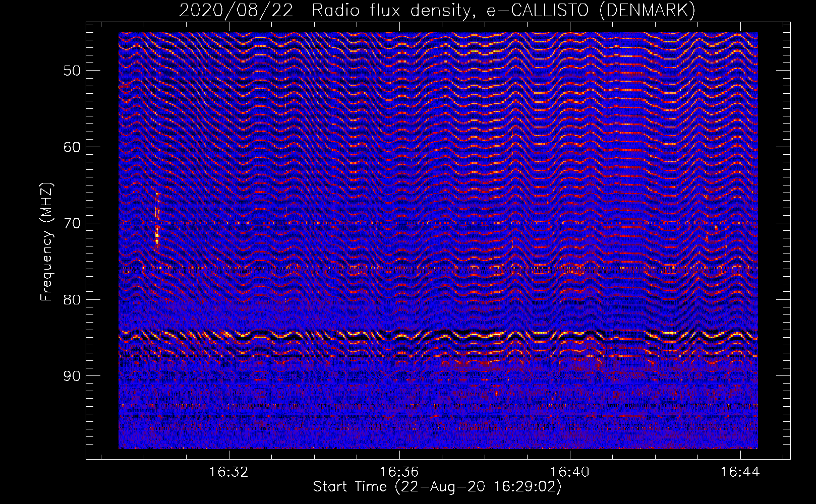Click the 16:36 time tick label
This screenshot has width=816, height=504.
(399, 472)
